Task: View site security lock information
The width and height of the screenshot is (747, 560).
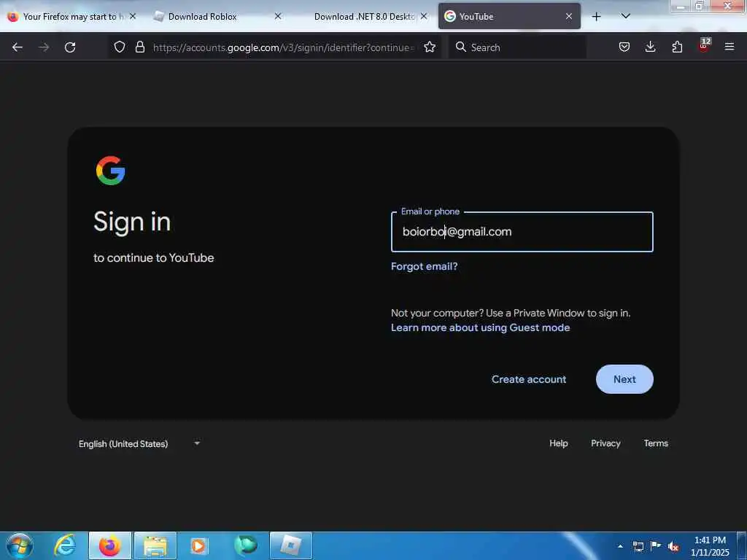Action: tap(139, 47)
